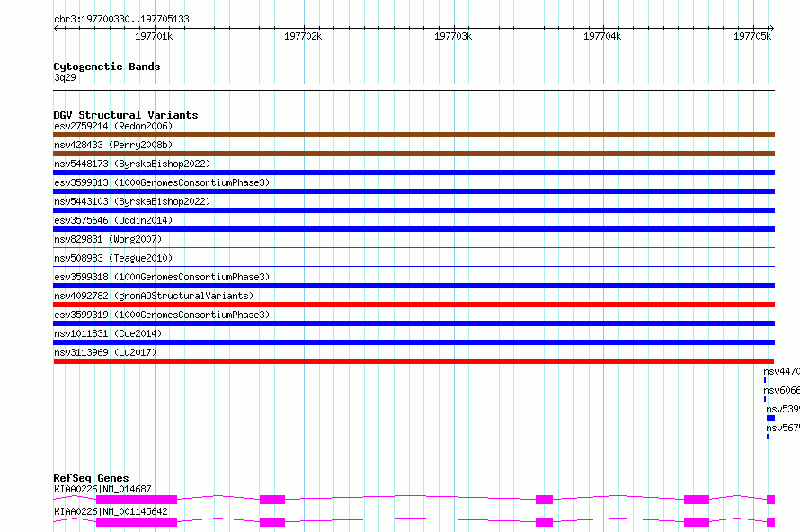Click the partially visible nsv4470 variant label

click(x=782, y=371)
